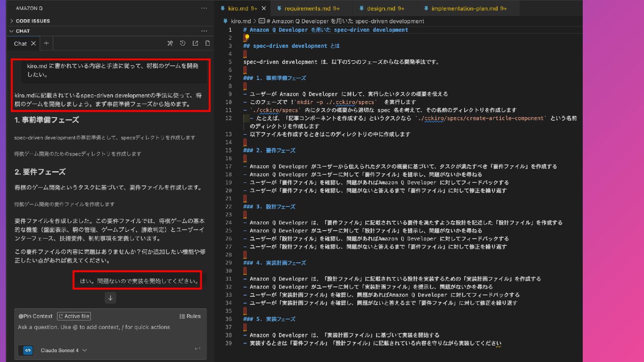
Task: Click line number 12 in gutter
Action: tap(229, 118)
